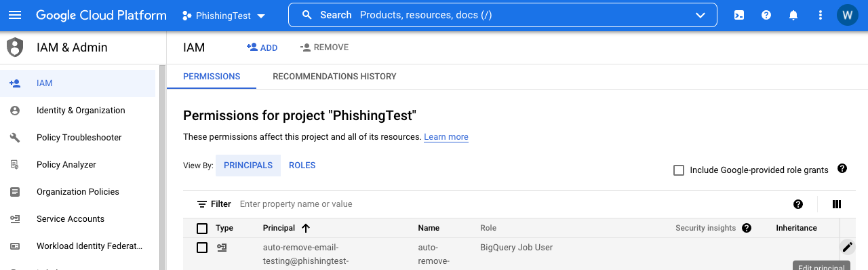Open the top bar Help question mark
The height and width of the screenshot is (270, 868).
pyautogui.click(x=766, y=15)
